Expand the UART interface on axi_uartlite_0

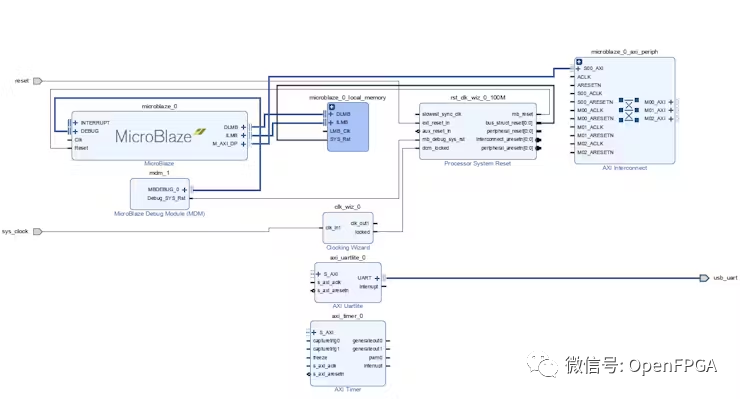[x=377, y=278]
